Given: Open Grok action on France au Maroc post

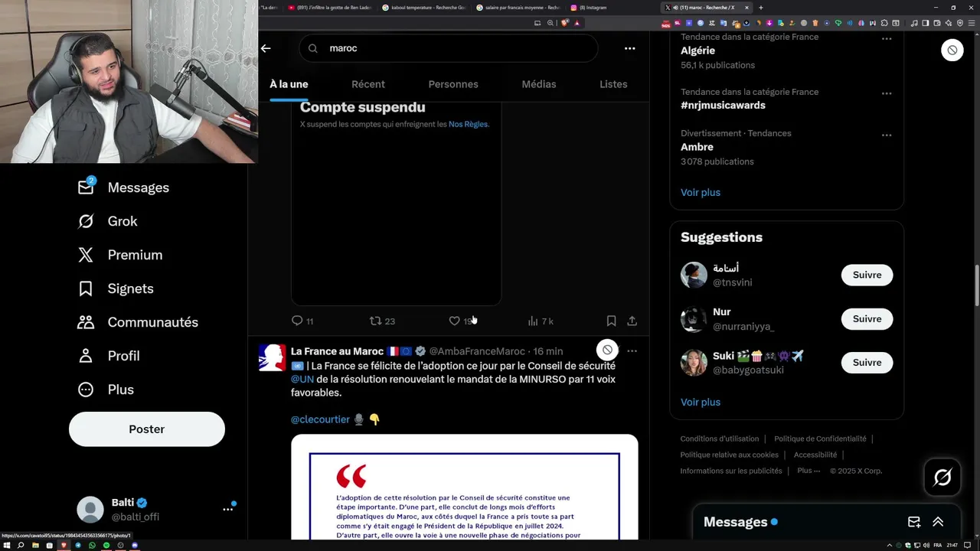Looking at the screenshot, I should [607, 350].
